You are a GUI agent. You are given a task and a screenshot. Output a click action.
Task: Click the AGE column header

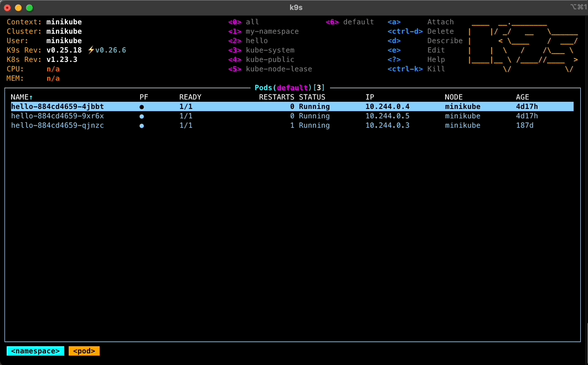(x=522, y=97)
